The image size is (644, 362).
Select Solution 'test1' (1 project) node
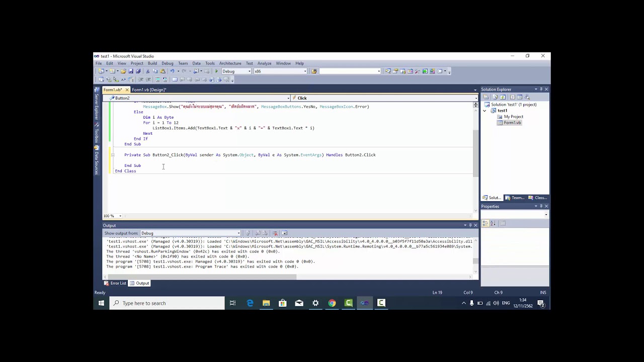(x=510, y=105)
